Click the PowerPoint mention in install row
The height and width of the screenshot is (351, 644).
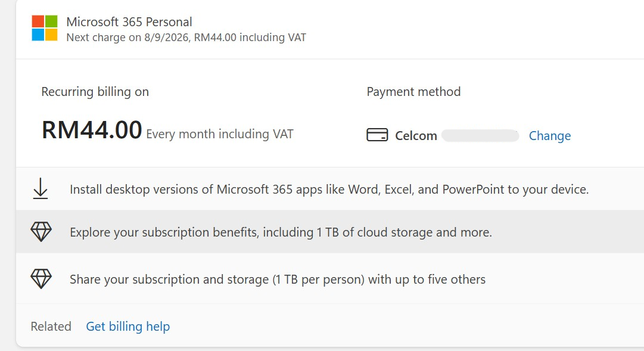[473, 189]
